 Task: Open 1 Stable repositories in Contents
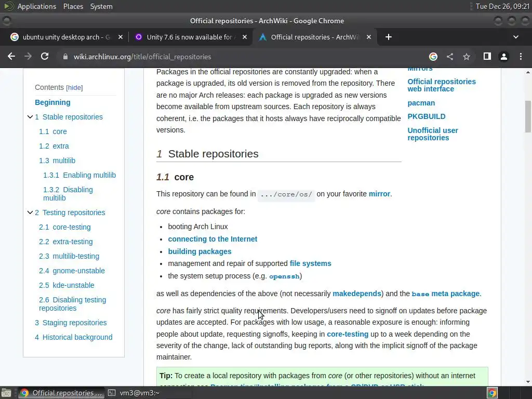(x=69, y=117)
